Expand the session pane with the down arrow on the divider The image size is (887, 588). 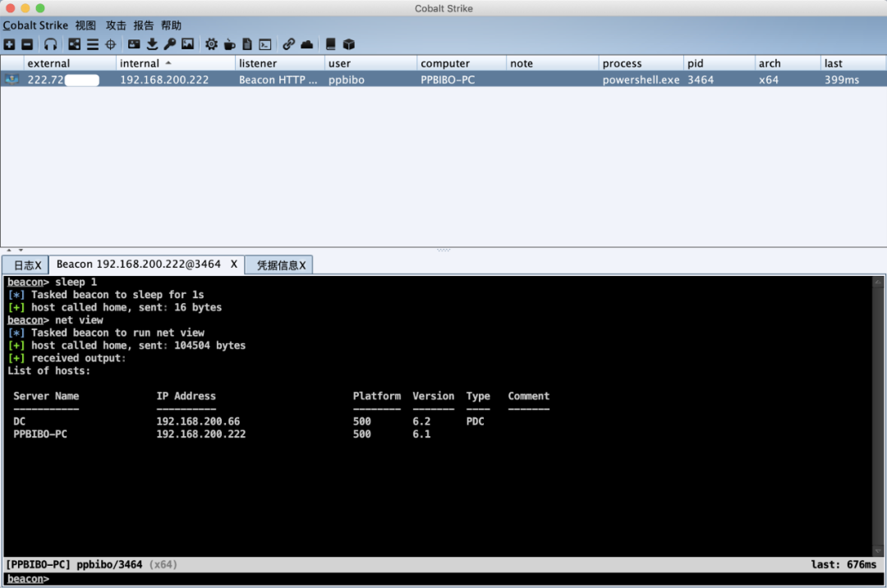21,250
